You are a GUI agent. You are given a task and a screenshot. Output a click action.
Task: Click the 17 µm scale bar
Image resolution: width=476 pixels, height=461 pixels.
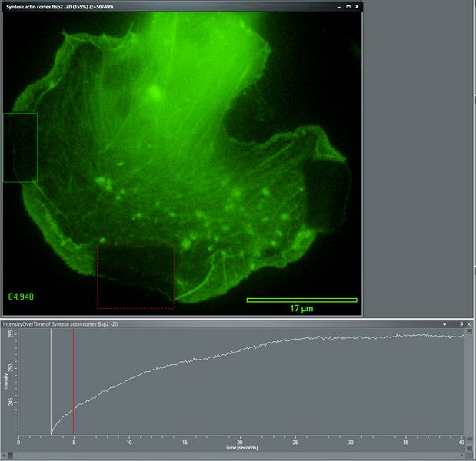301,300
